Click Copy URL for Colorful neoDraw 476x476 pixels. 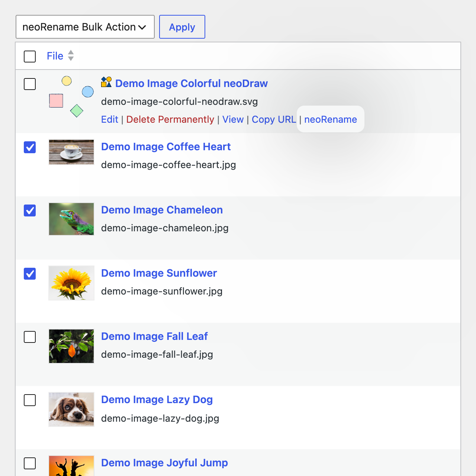click(x=274, y=119)
